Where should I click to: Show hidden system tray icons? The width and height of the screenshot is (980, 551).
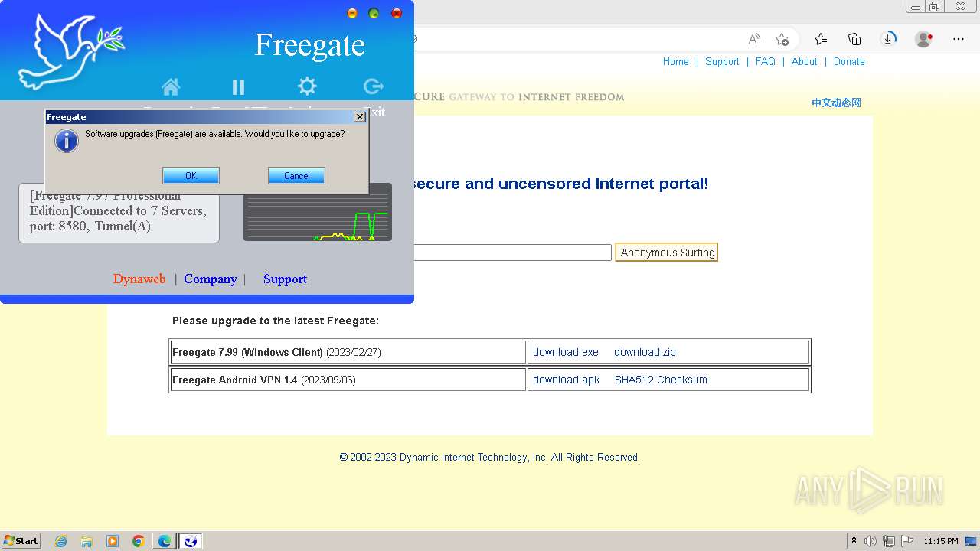[854, 541]
